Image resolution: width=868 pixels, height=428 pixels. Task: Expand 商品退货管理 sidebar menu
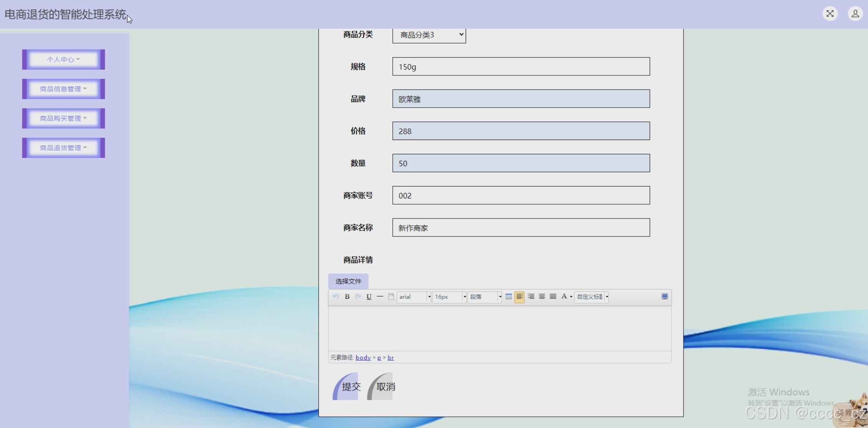63,148
